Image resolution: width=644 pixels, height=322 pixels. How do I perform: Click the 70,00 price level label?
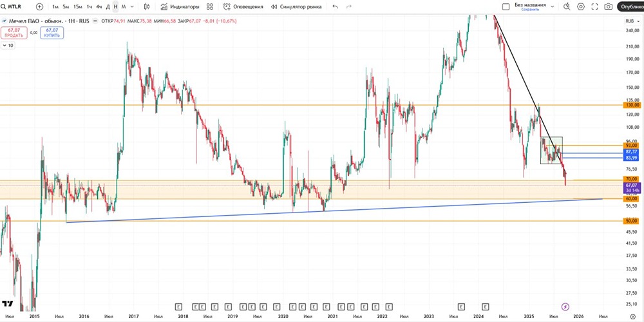632,179
